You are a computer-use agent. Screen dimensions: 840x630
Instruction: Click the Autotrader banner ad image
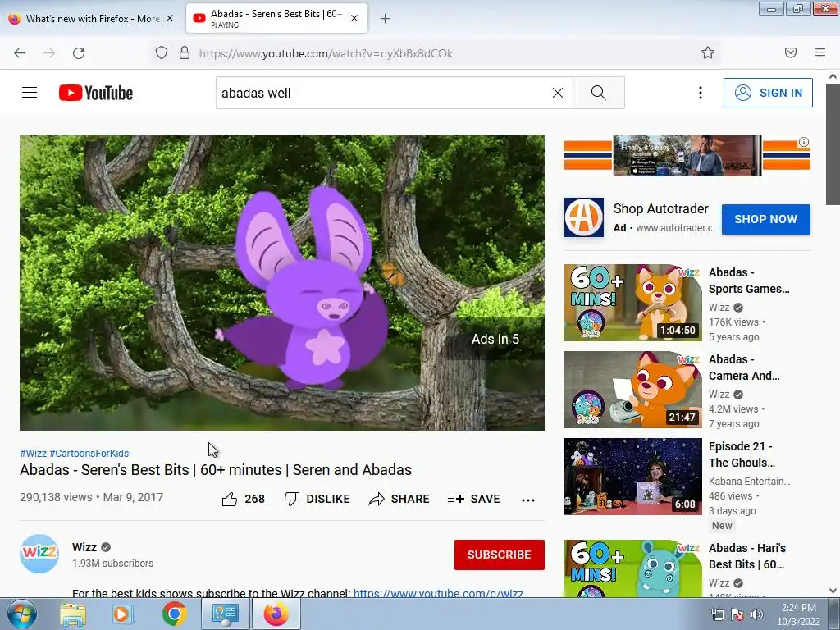coord(687,155)
